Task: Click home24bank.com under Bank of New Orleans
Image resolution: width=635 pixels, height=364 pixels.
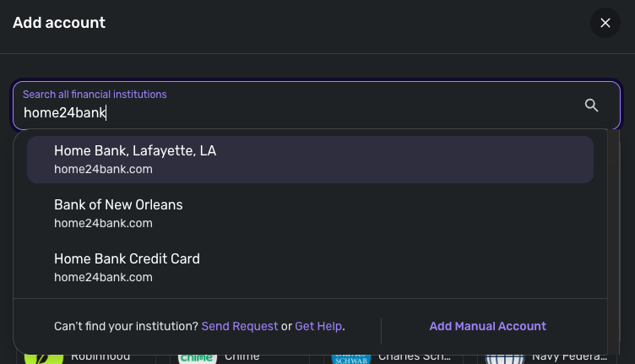Action: point(103,223)
